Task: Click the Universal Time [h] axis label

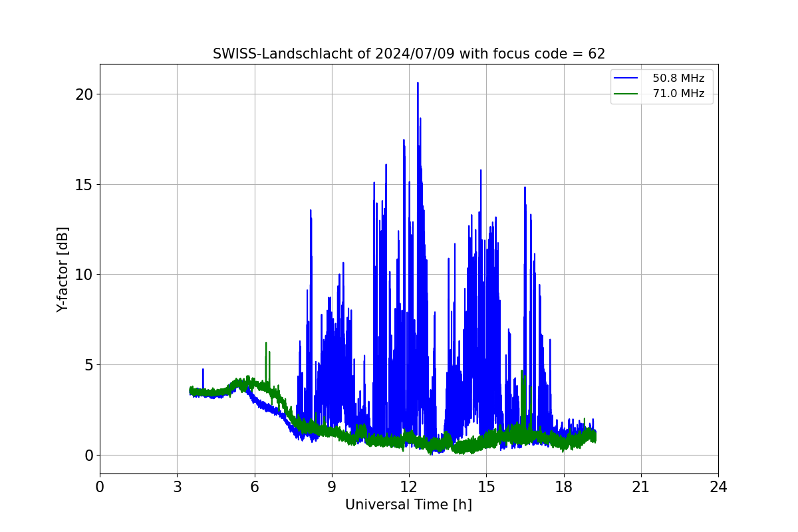Action: [x=408, y=505]
